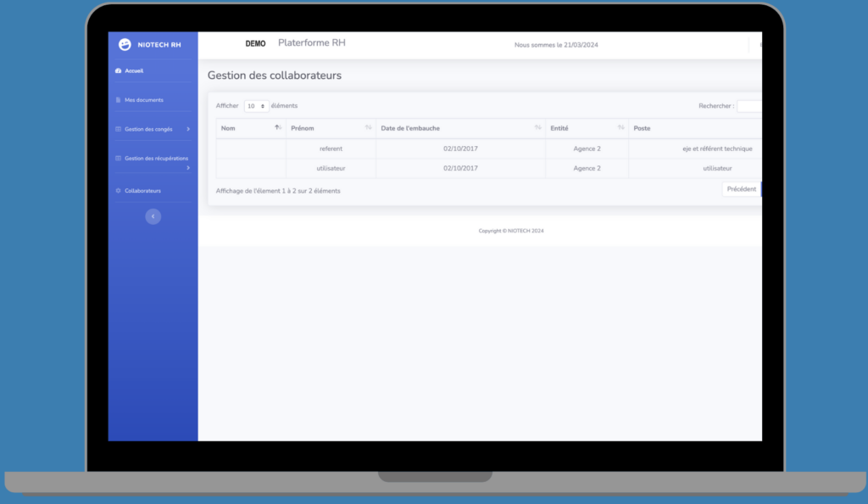Expand the Gestion des récupérations submenu arrow
Screen dimensions: 868x504
(x=188, y=168)
